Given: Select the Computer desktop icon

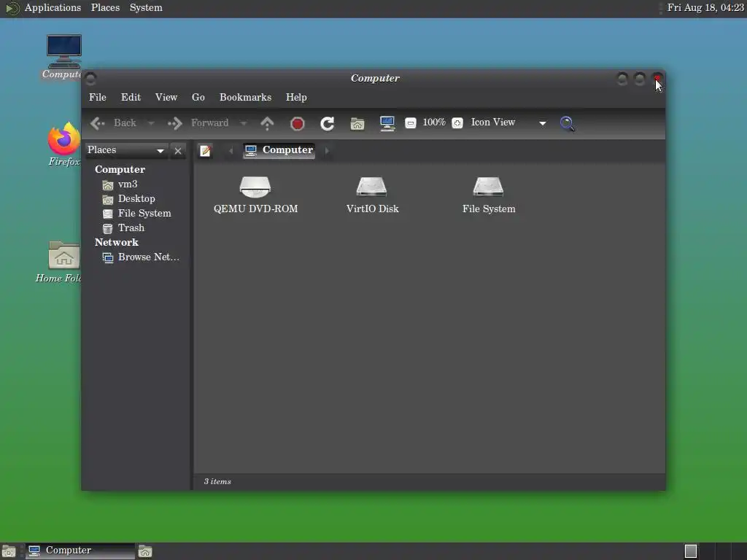Looking at the screenshot, I should 63,57.
